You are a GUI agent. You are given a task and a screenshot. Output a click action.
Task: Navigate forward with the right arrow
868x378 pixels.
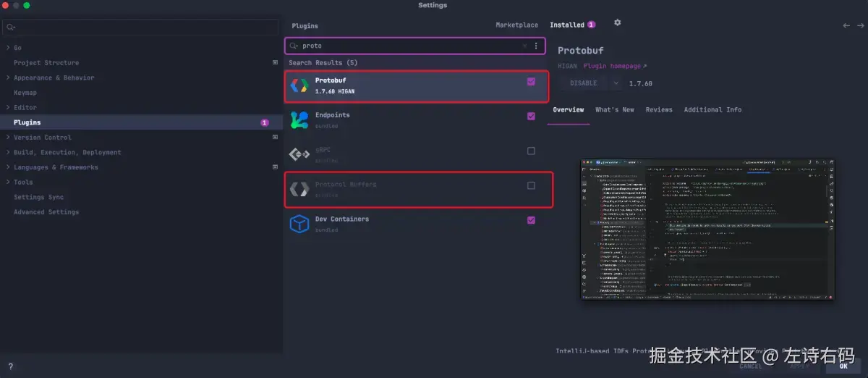[859, 25]
